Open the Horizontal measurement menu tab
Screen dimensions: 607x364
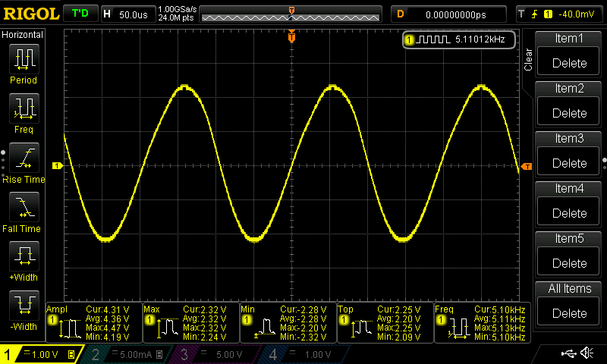[x=23, y=35]
